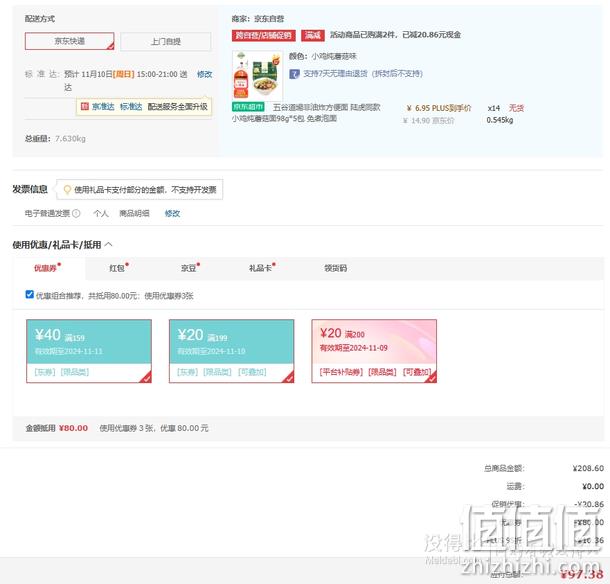The width and height of the screenshot is (610, 584).
Task: Open the product title 五谷道场 link
Action: [306, 113]
